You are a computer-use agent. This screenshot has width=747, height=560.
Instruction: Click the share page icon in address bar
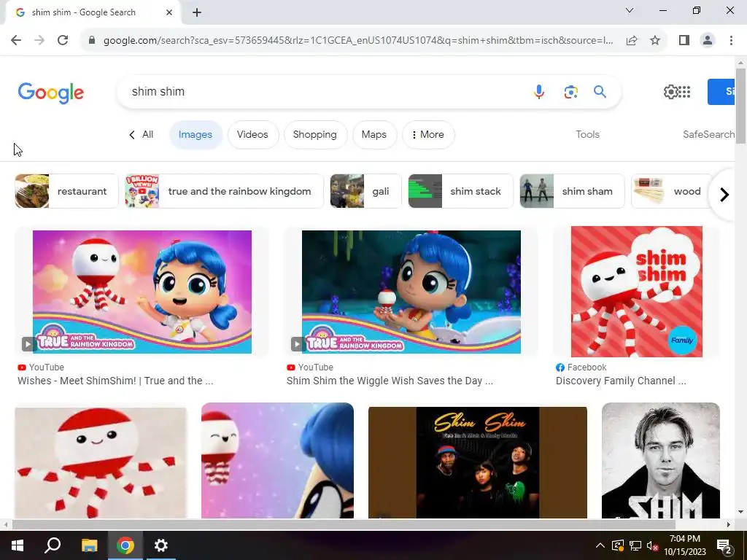(632, 40)
